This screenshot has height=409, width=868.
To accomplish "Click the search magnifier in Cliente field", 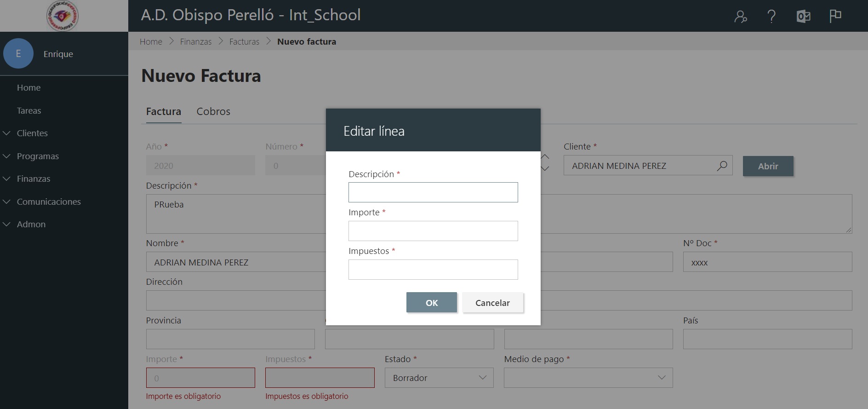I will pos(722,166).
